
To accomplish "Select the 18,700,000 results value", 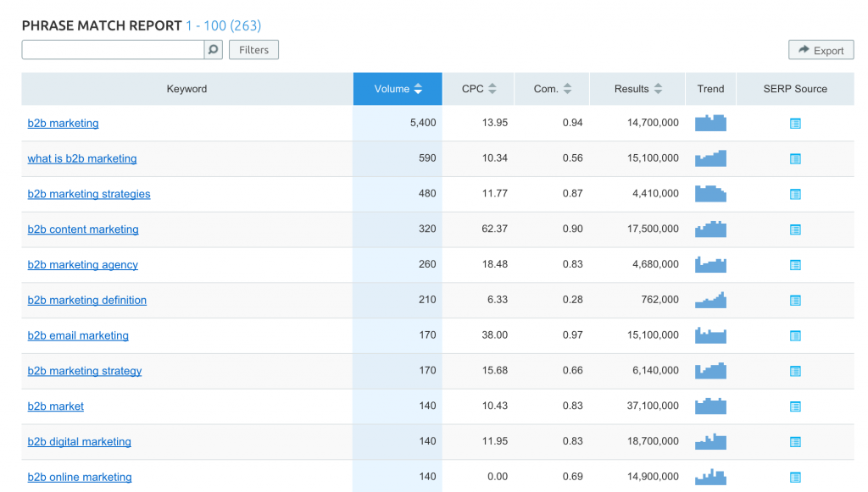I will 653,441.
